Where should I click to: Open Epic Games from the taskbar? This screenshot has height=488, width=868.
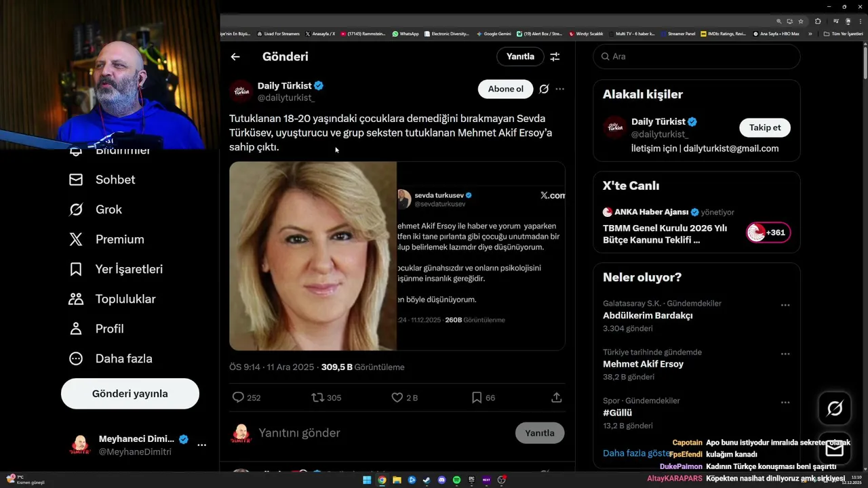(471, 480)
